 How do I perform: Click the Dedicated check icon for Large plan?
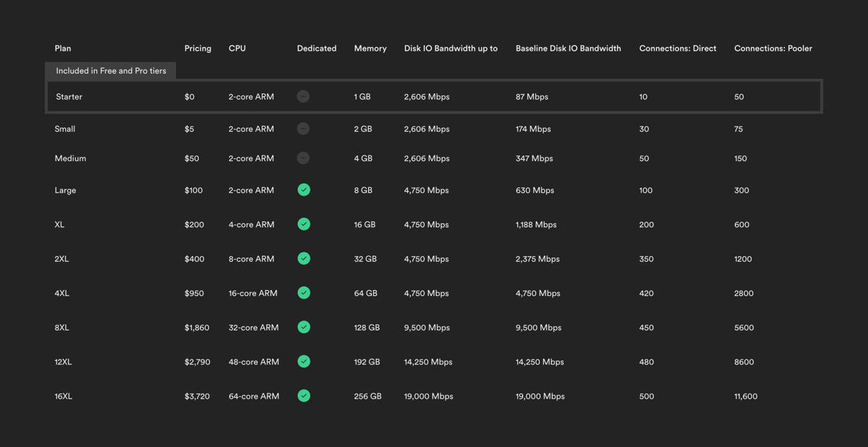click(x=303, y=190)
